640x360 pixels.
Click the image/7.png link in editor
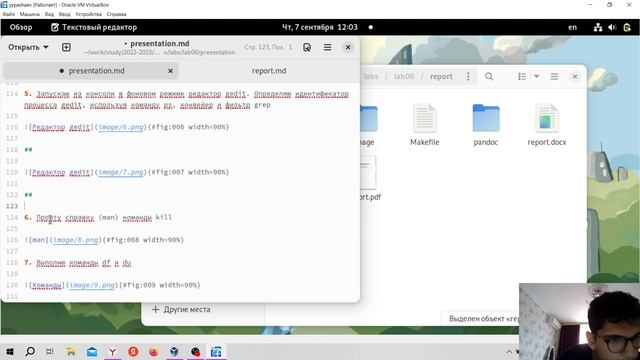click(x=121, y=172)
